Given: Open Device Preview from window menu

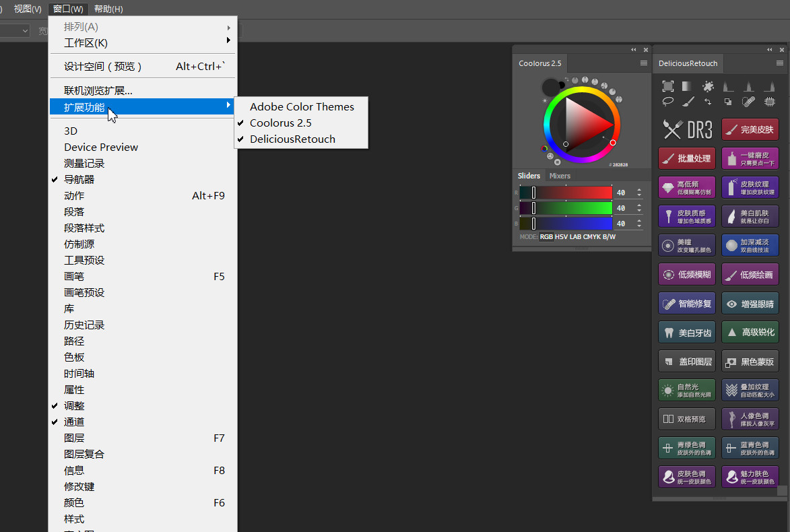Looking at the screenshot, I should (x=143, y=147).
